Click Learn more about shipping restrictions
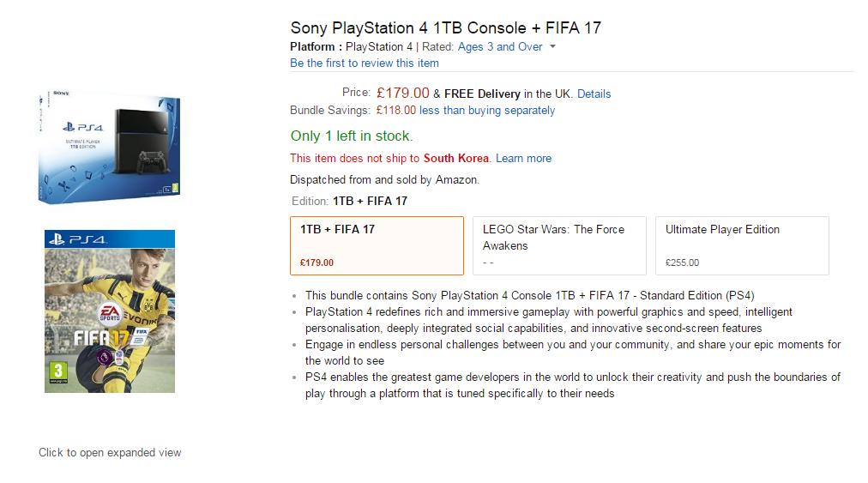The width and height of the screenshot is (868, 483). pos(523,158)
